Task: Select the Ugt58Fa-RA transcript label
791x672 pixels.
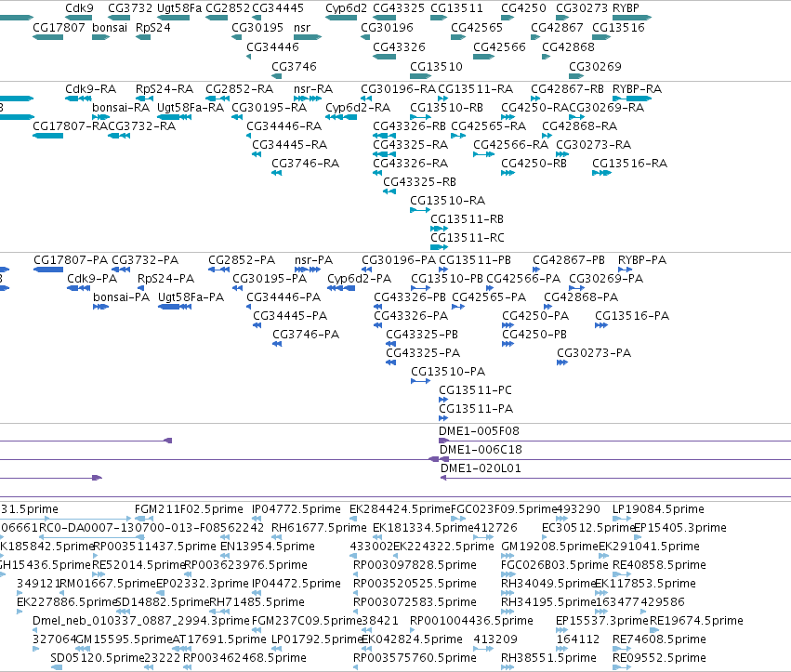Action: (191, 108)
